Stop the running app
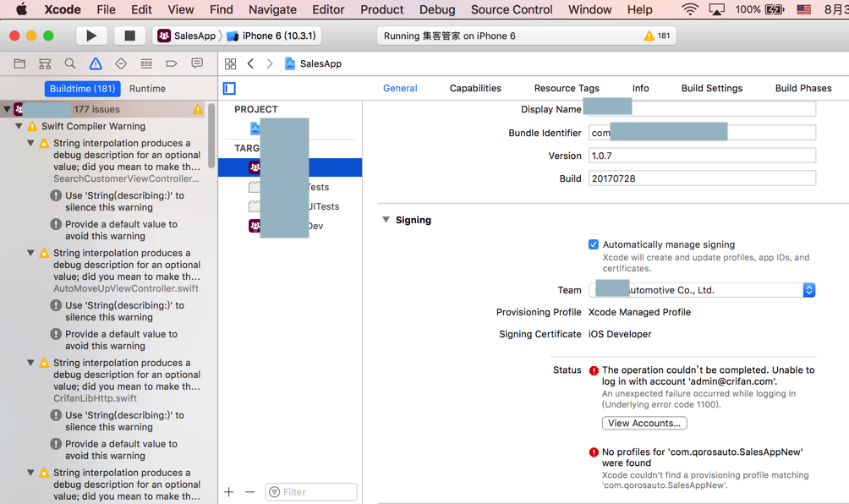The image size is (849, 504). coord(129,36)
